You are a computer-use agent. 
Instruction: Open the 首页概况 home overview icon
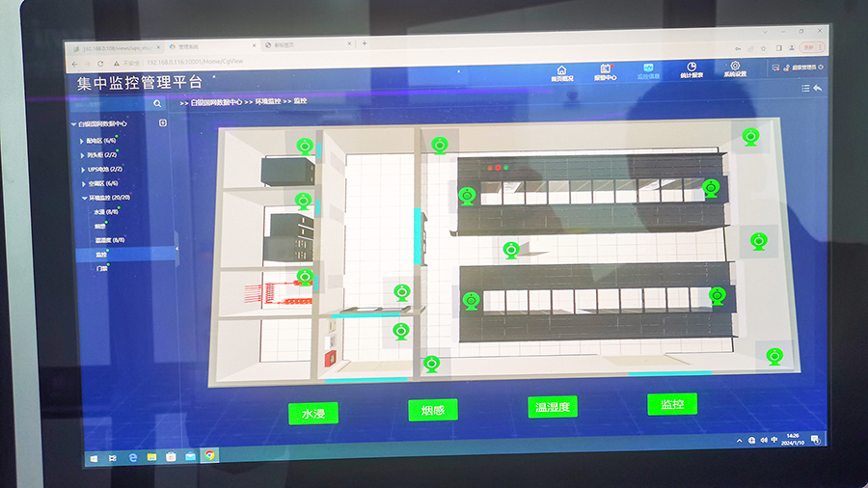[562, 71]
